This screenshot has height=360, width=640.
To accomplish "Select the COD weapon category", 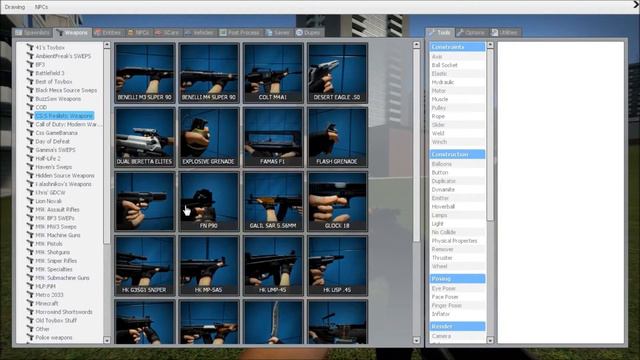I will (x=41, y=107).
